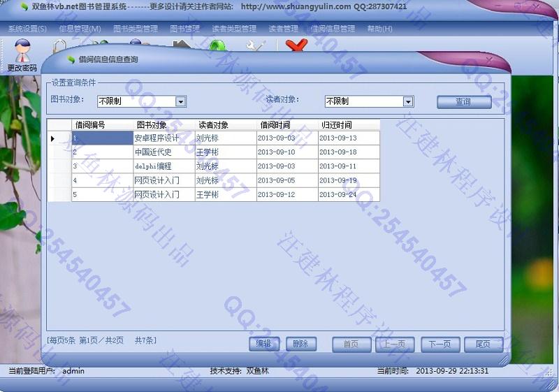
Task: Click the green globe toolbar icon
Action: 217,46
